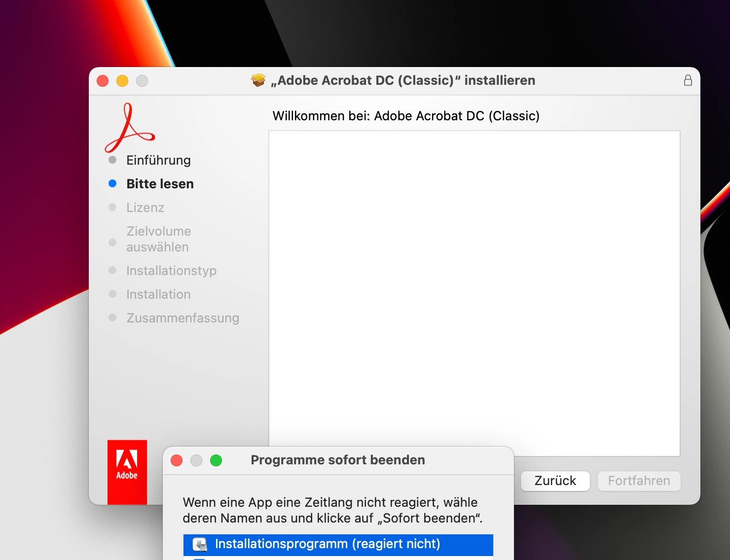Click the Installationsprogramm app icon in list
Screen dimensions: 730x560
(200, 544)
